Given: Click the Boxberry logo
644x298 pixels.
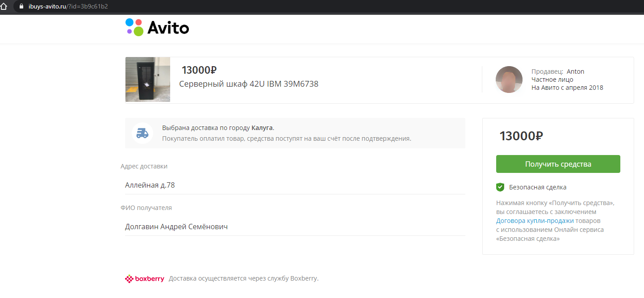Looking at the screenshot, I should (145, 279).
